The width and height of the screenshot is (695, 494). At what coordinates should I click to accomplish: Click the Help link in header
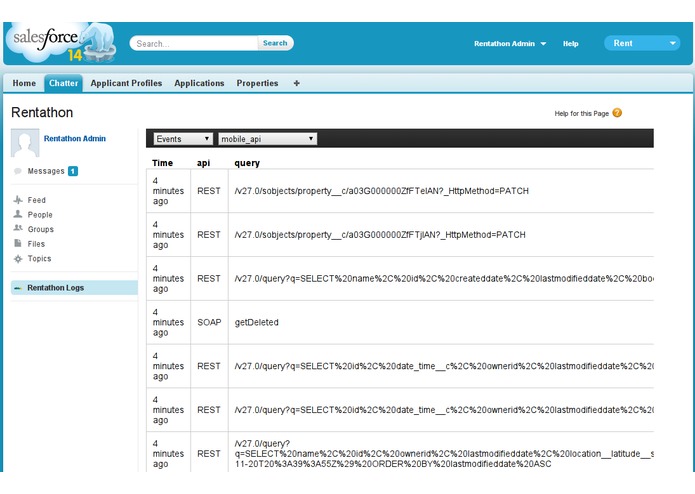point(570,43)
